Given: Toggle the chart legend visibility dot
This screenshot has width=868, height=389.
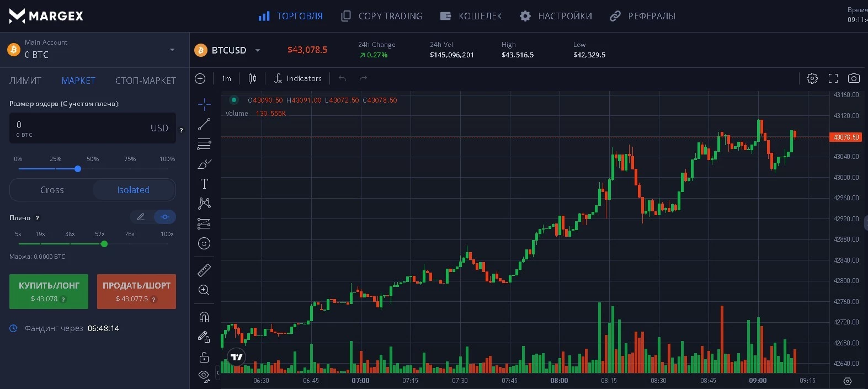Looking at the screenshot, I should [x=234, y=100].
